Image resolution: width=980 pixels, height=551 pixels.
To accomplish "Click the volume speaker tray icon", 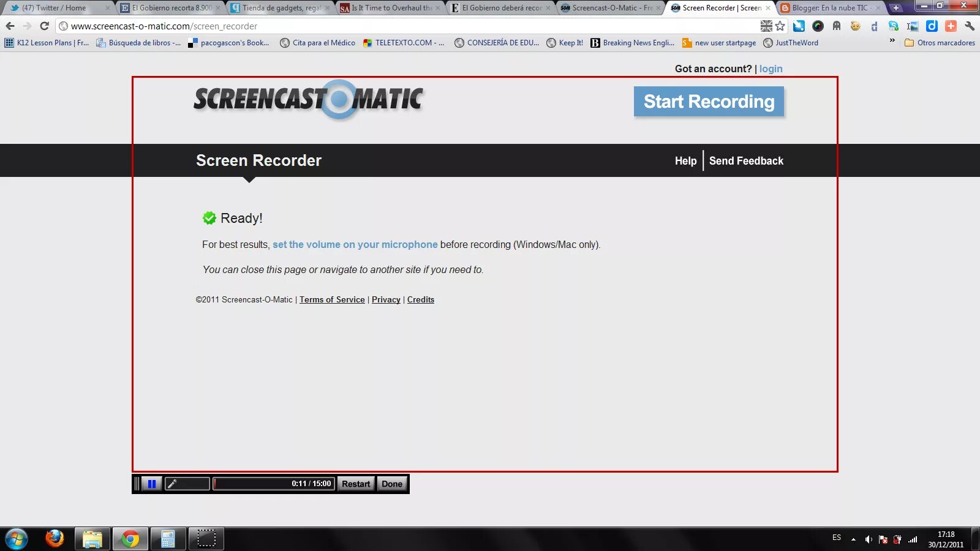I will click(868, 539).
